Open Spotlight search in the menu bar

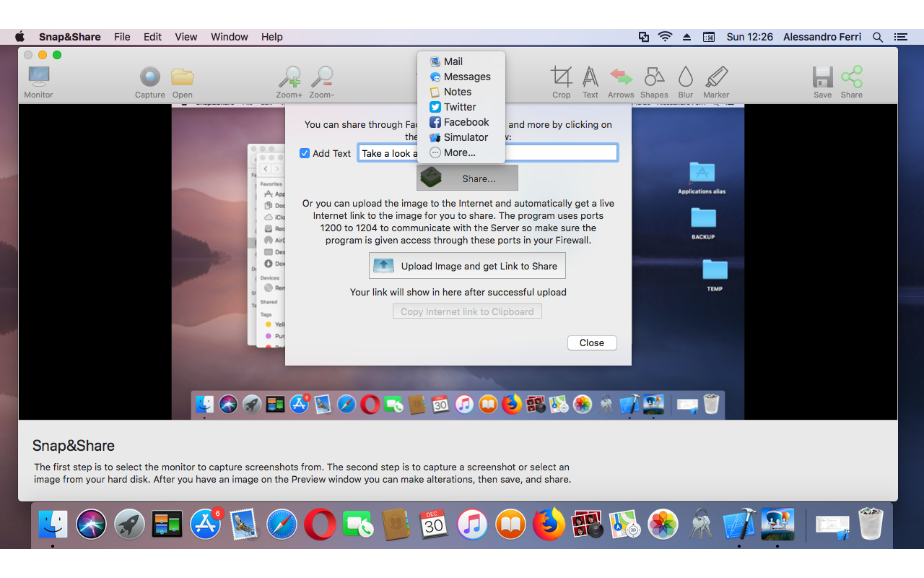click(878, 37)
